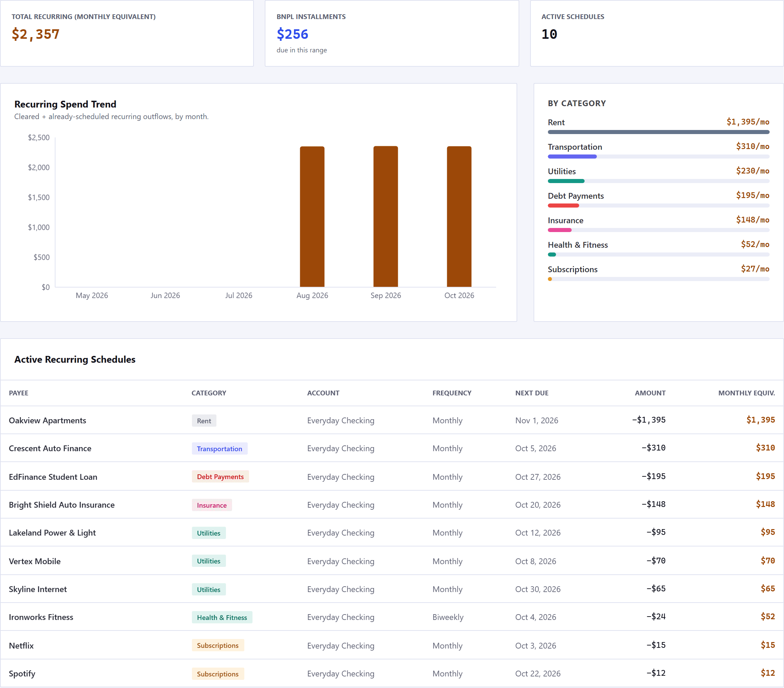Sort table by the PAYEE column header

tap(19, 393)
